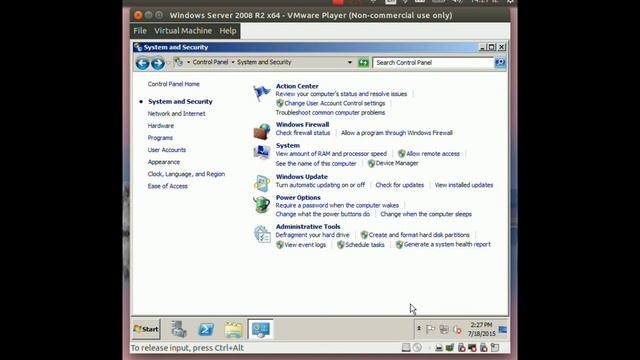Click the Forward navigation arrow
The image size is (640, 360).
158,63
